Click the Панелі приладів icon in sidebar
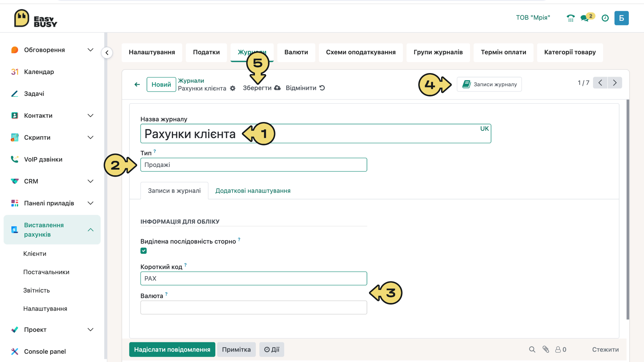This screenshot has width=644, height=362. pos(14,203)
